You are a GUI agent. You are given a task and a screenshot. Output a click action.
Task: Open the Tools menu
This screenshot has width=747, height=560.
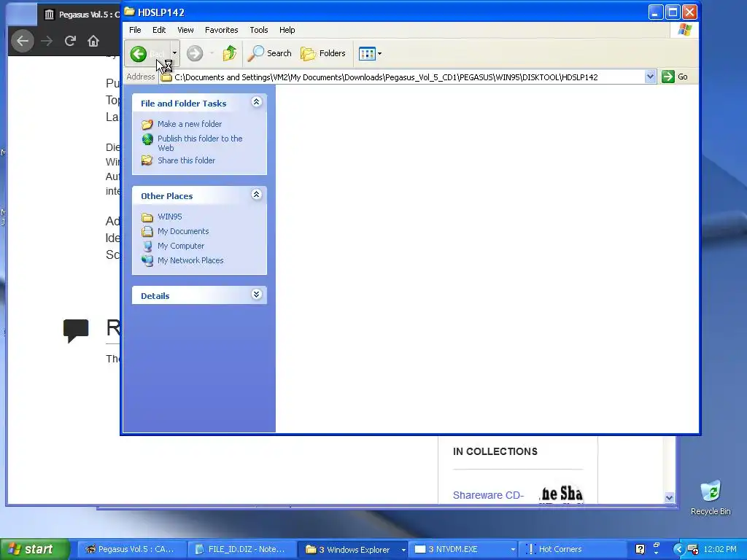tap(259, 29)
